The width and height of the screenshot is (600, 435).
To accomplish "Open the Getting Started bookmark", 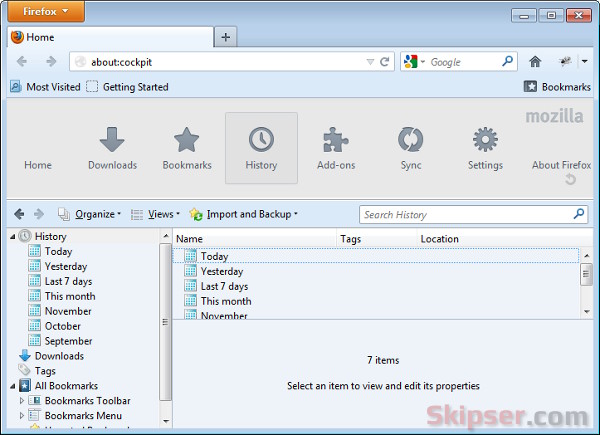I will click(127, 87).
